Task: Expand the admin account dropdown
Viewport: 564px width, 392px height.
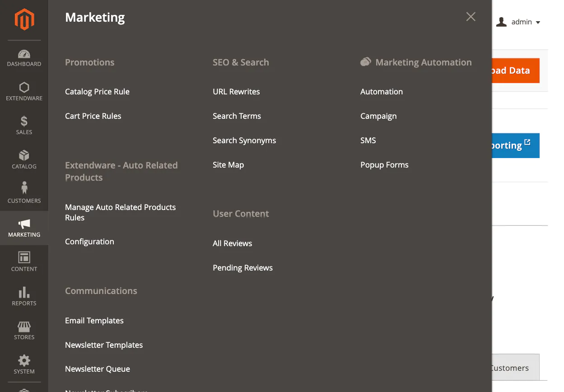Action: [518, 22]
